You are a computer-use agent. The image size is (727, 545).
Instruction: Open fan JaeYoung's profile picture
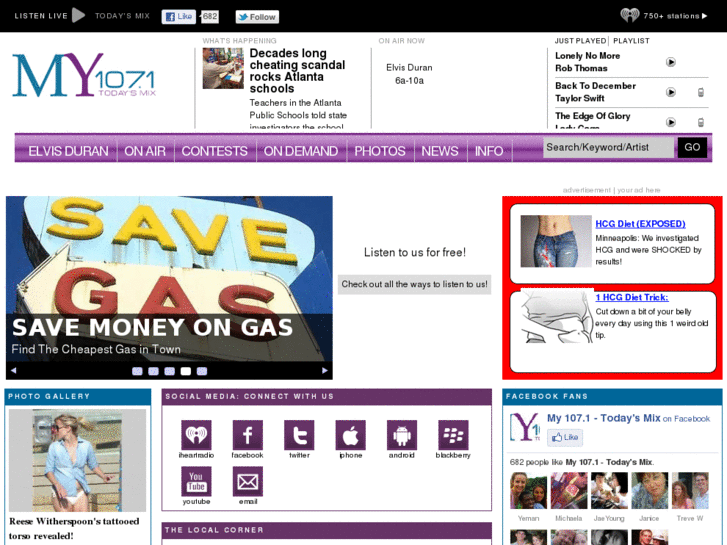[609, 491]
